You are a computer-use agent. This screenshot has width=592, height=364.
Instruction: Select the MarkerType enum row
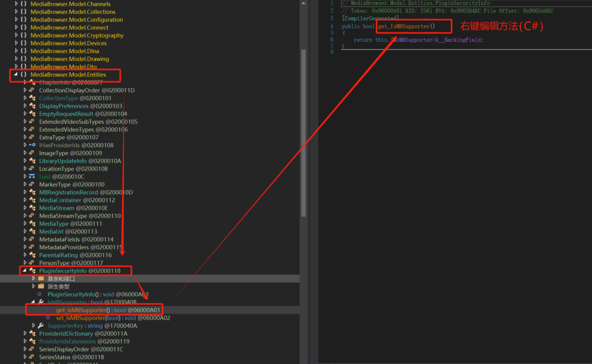click(72, 184)
